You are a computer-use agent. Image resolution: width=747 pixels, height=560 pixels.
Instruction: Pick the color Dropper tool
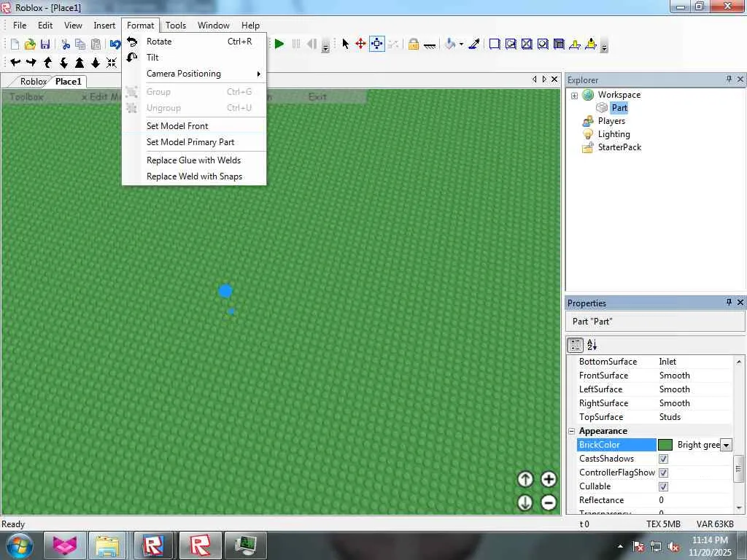[474, 44]
